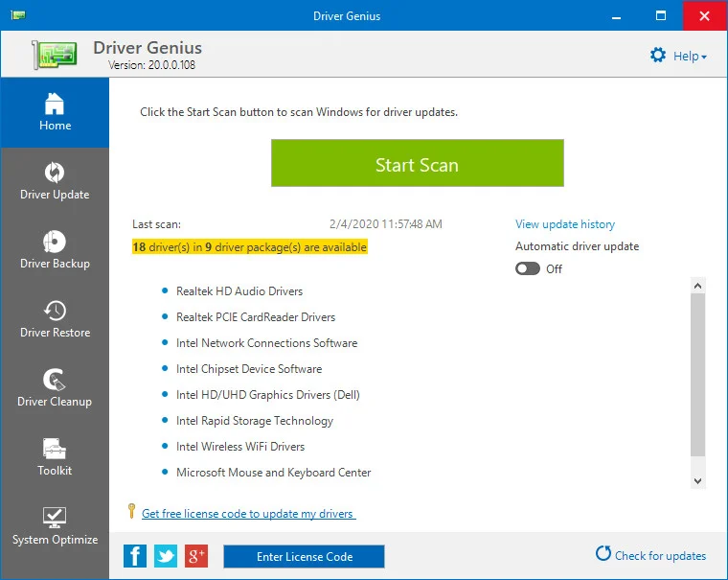
Task: Click the Facebook icon
Action: click(x=135, y=556)
